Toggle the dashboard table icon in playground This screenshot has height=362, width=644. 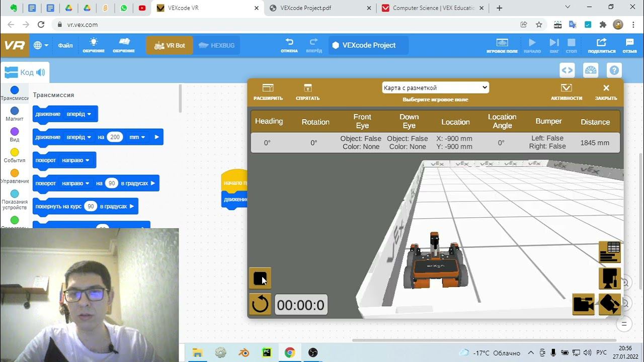click(609, 252)
